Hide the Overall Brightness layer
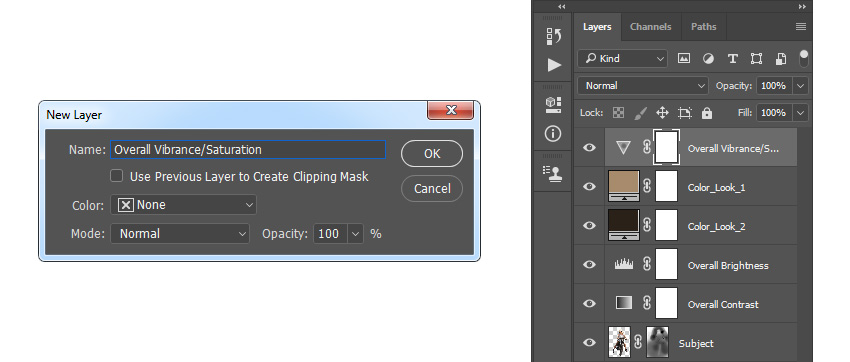Viewport: 850px width, 362px height. 589,264
